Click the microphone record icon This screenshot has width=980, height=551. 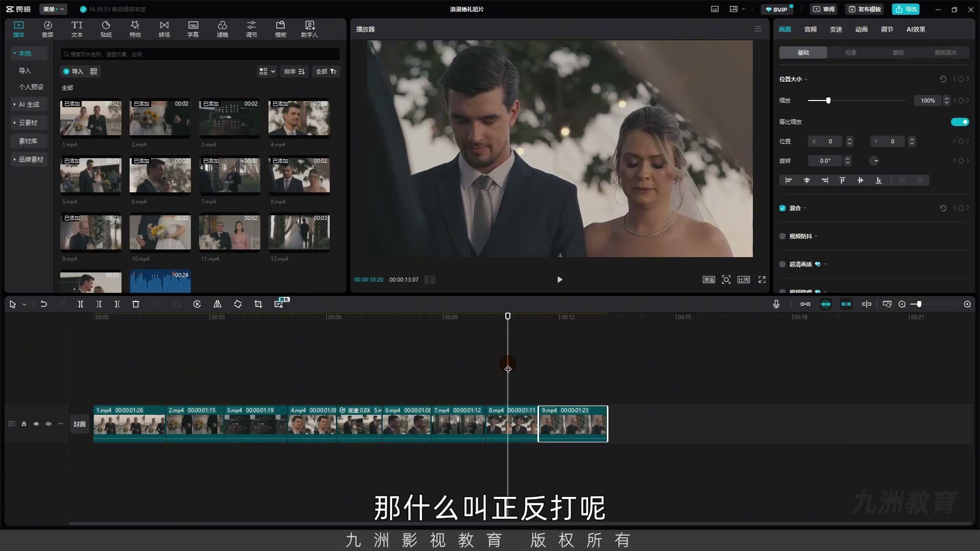776,304
